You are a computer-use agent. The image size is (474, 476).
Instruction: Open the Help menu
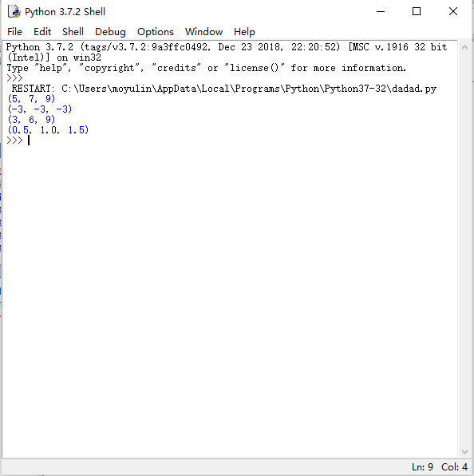(x=244, y=32)
